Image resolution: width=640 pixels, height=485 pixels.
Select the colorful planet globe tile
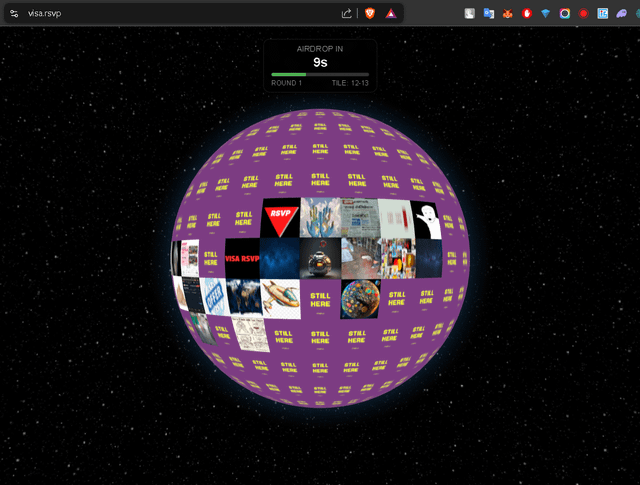point(359,297)
